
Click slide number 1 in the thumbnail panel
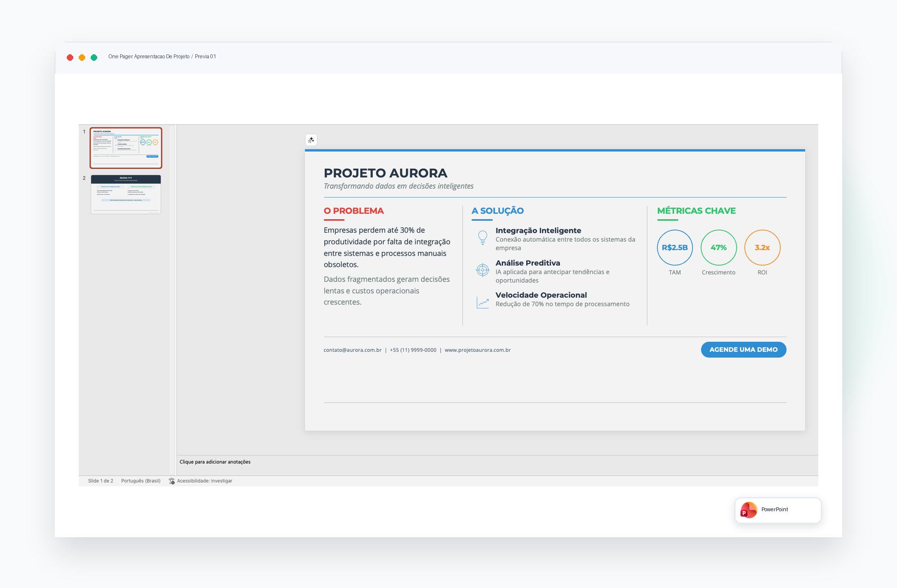click(84, 132)
